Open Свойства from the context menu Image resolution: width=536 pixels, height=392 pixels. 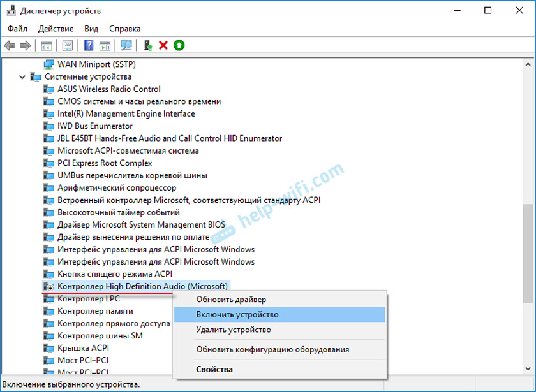(x=214, y=369)
